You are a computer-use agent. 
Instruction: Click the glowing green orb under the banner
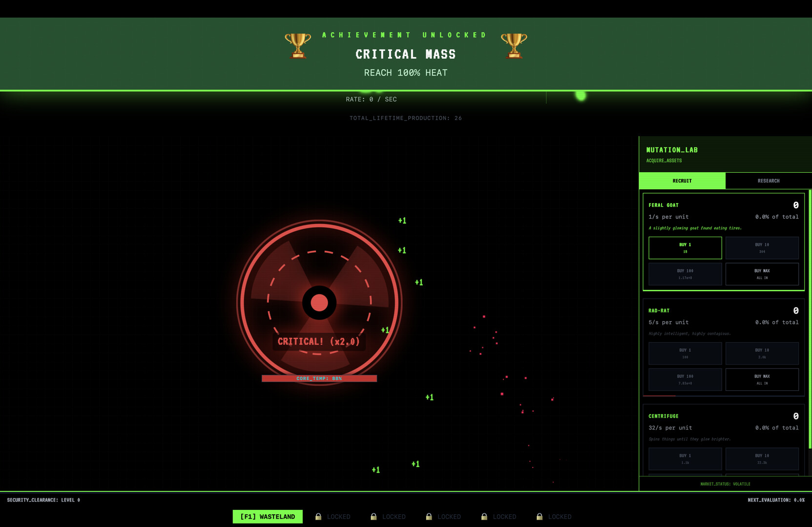(581, 97)
